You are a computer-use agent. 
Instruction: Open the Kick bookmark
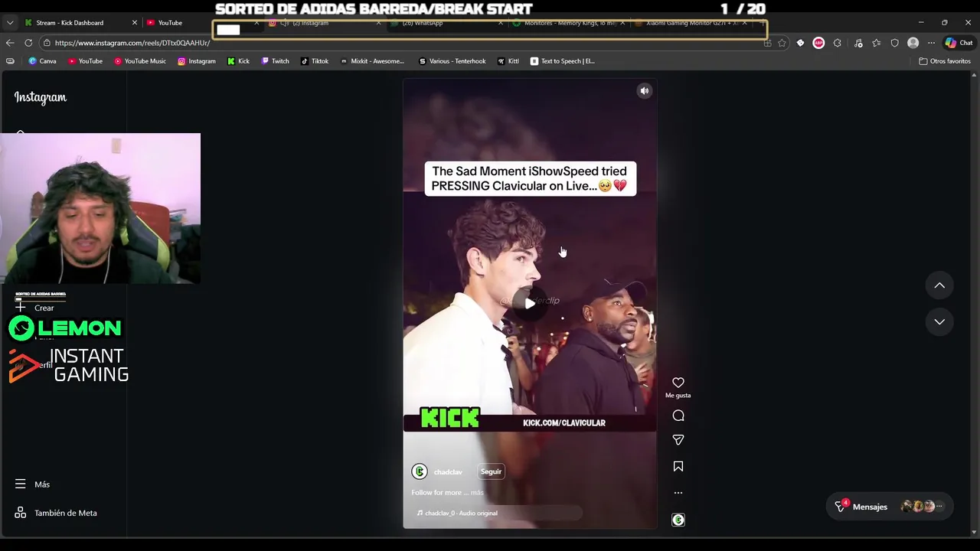tap(238, 61)
